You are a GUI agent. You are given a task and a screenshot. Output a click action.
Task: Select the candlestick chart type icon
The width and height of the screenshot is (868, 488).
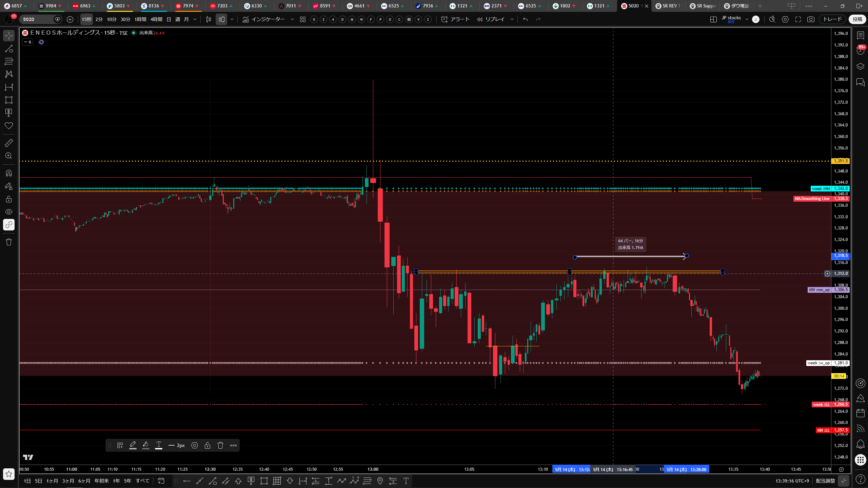tap(221, 19)
